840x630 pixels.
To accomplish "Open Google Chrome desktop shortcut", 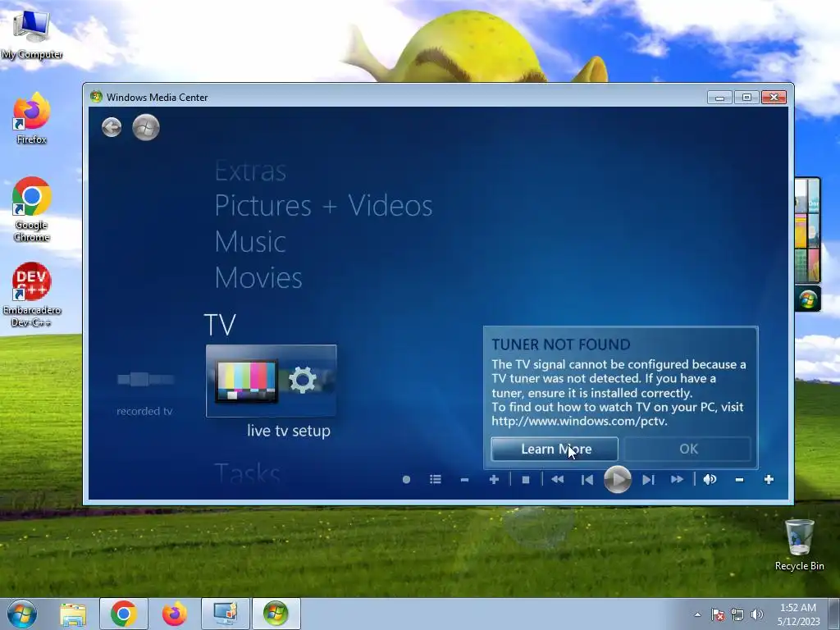I will coord(32,209).
